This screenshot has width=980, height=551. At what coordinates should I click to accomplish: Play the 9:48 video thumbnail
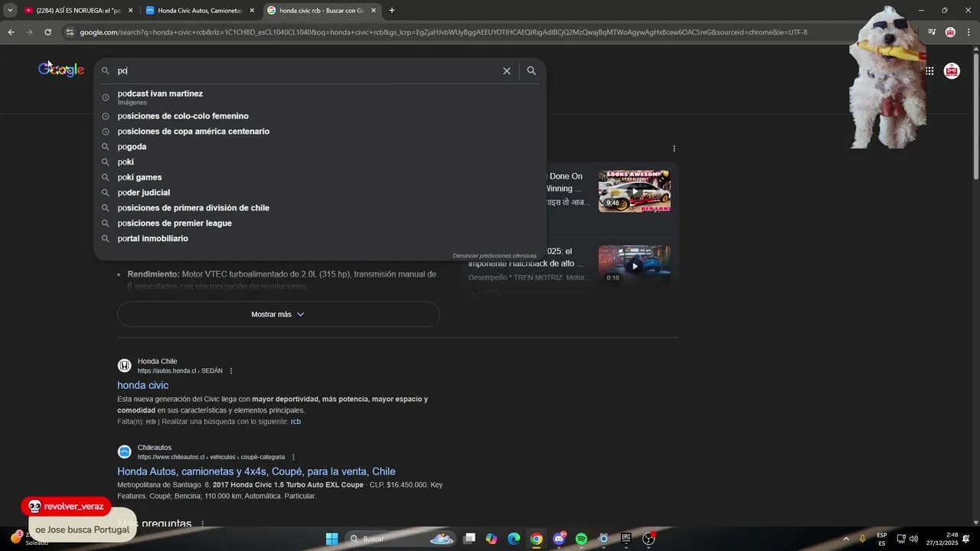(x=634, y=191)
